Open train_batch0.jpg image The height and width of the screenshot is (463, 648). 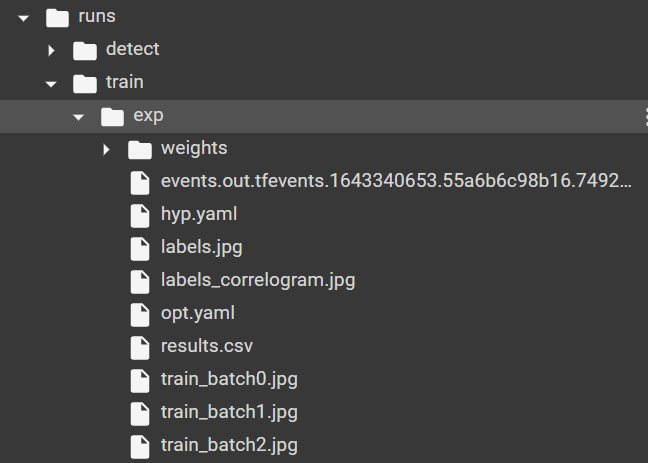(229, 379)
